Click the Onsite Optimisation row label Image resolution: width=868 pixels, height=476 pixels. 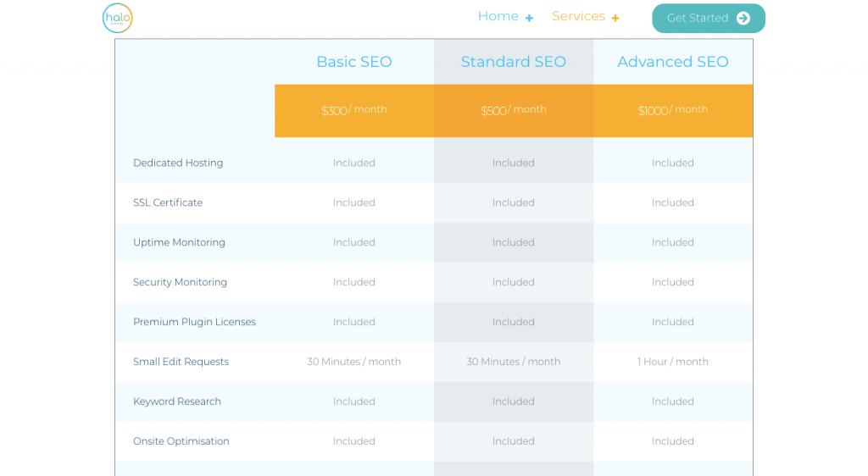coord(181,442)
